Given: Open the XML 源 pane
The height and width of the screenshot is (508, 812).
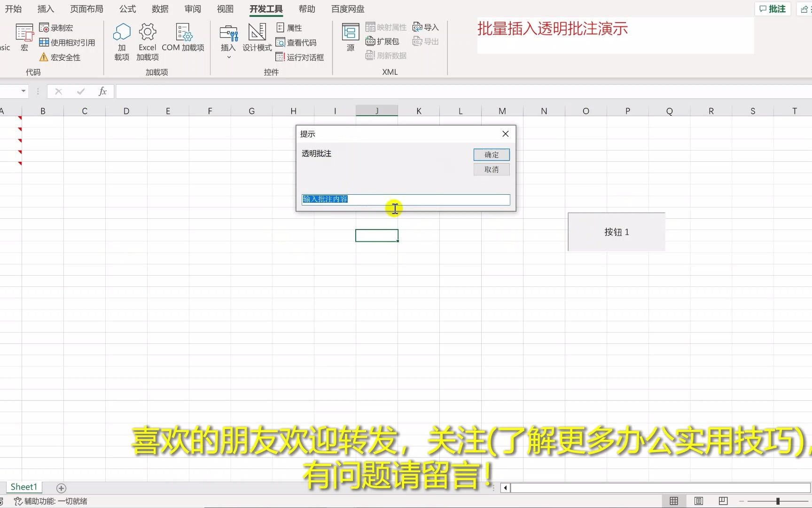Looking at the screenshot, I should (x=350, y=38).
